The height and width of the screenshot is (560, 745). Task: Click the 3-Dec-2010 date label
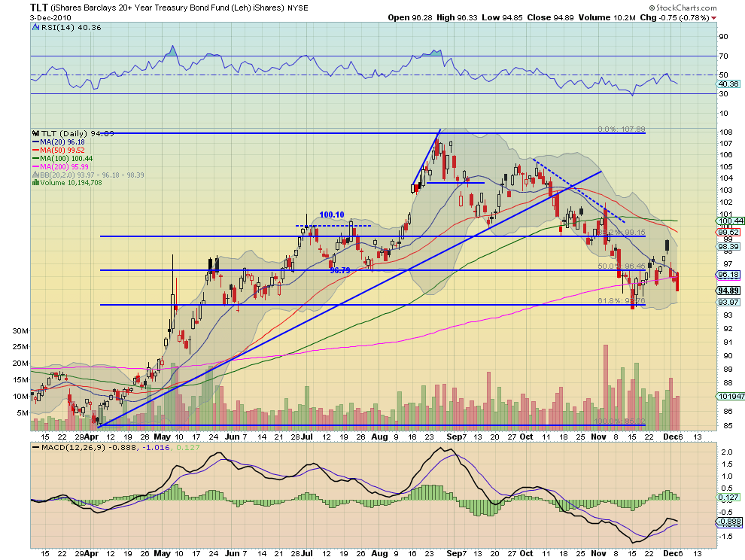point(50,17)
